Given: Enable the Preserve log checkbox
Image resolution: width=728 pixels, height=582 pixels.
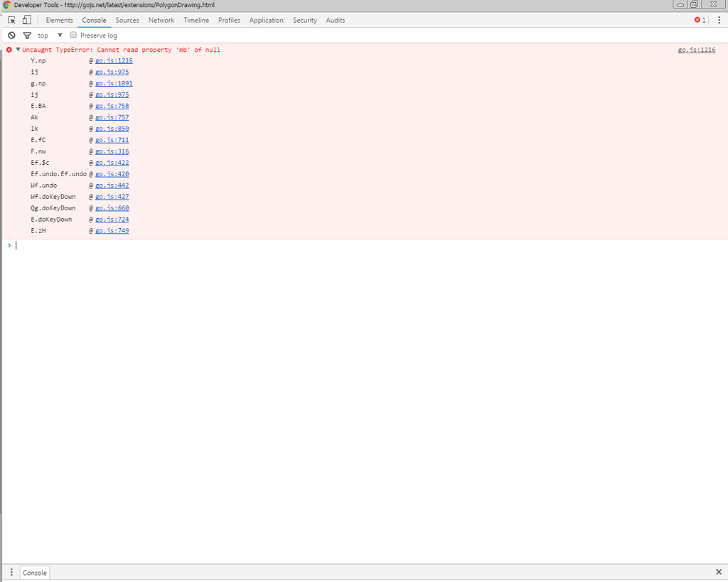Looking at the screenshot, I should [72, 35].
